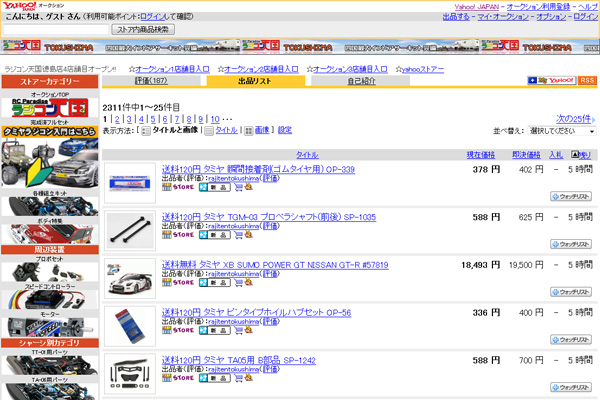Screen dimensions: 600x400
Task: Click the store search input field
Action: pyautogui.click(x=56, y=30)
